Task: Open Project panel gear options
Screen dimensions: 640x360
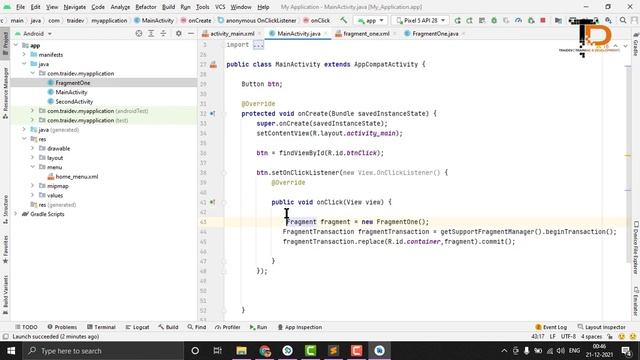Action: click(x=178, y=33)
